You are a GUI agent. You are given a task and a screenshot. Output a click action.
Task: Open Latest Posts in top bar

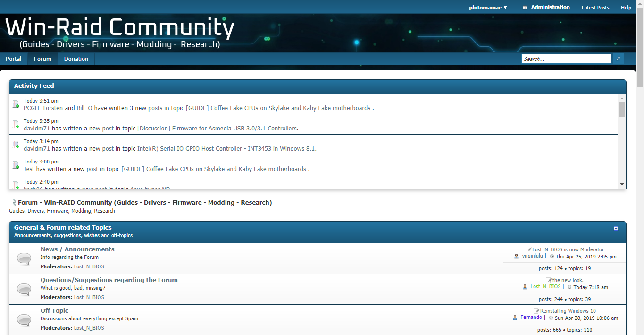(x=595, y=8)
